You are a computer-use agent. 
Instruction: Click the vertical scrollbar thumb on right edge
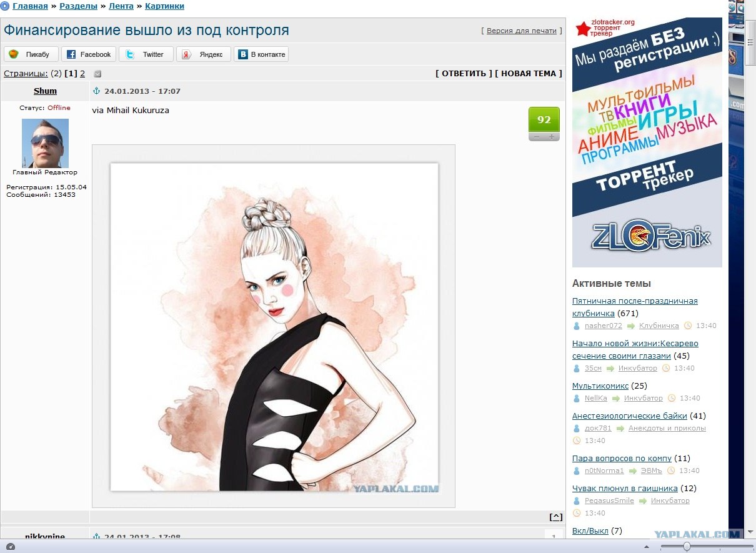pos(751,42)
